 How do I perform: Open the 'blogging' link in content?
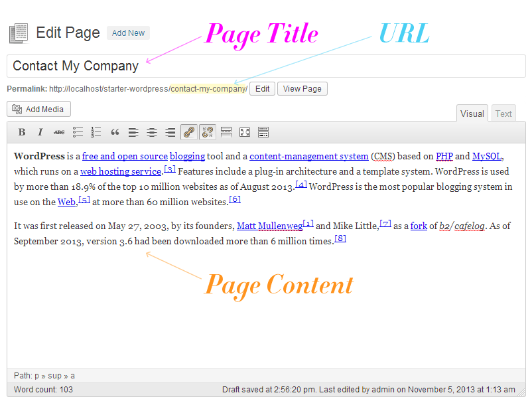[187, 156]
